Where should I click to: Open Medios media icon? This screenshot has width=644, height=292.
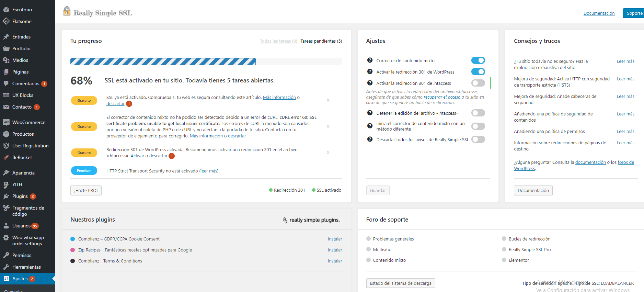6,60
